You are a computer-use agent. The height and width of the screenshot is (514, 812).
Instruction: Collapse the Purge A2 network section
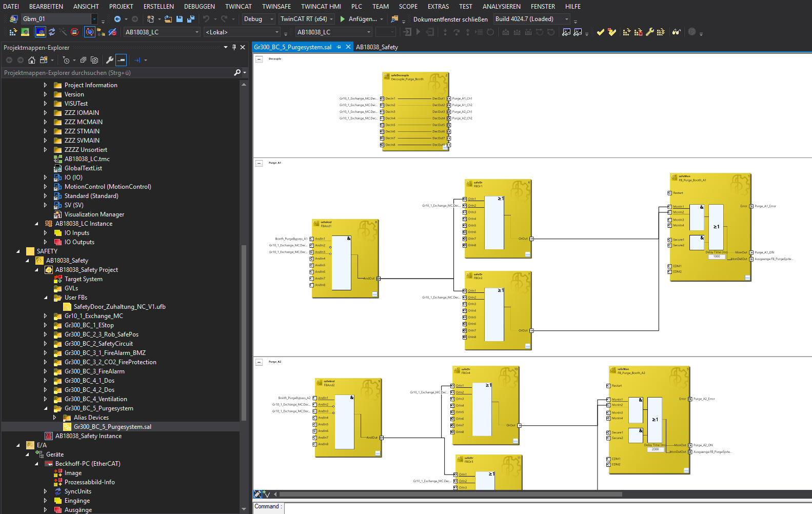[260, 362]
